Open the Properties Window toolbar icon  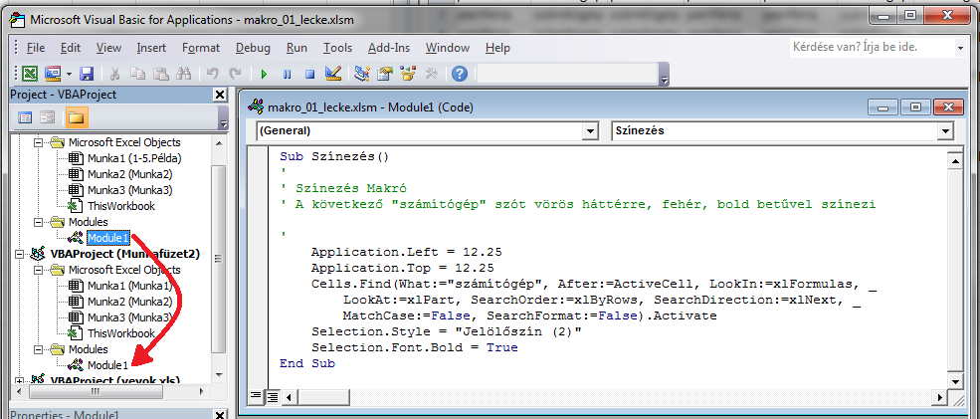[x=385, y=74]
